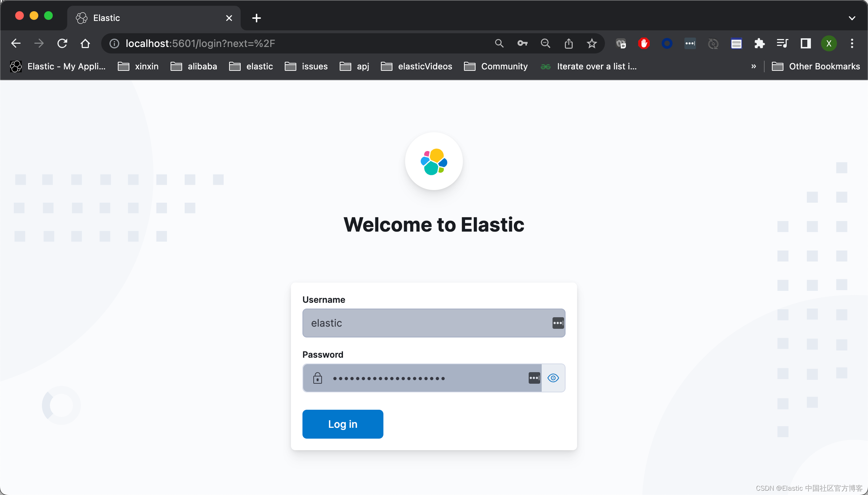Toggle password visibility with eye icon
This screenshot has height=495, width=868.
click(553, 378)
